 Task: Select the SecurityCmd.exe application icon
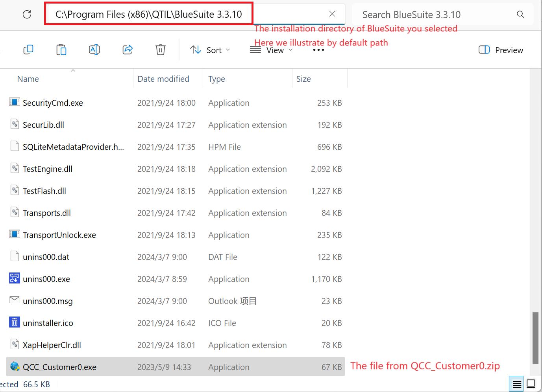(x=15, y=102)
